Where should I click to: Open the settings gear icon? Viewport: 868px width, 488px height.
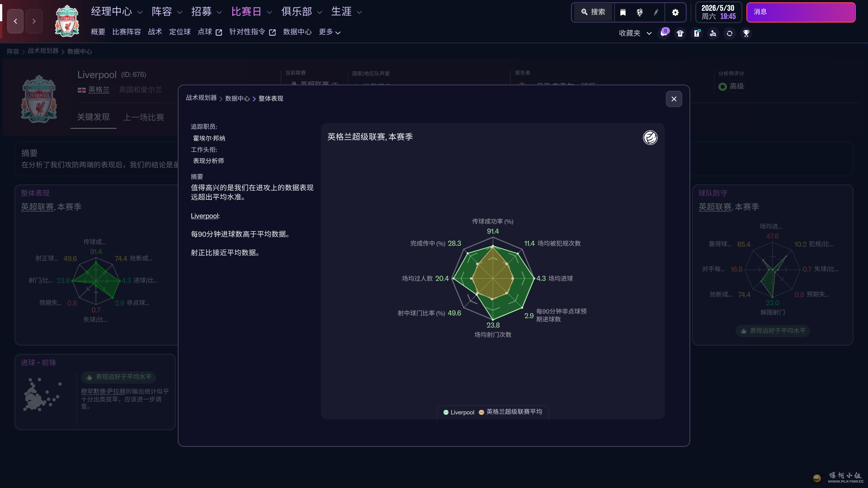click(x=675, y=12)
